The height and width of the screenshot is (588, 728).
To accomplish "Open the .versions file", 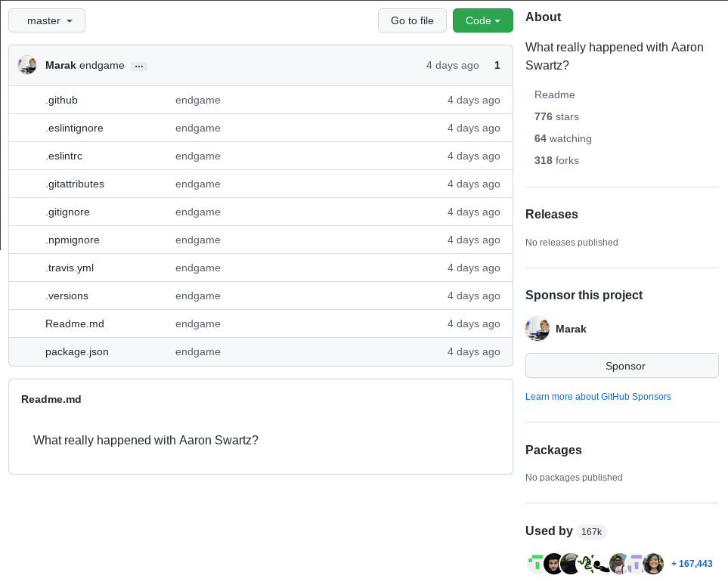I will point(67,296).
